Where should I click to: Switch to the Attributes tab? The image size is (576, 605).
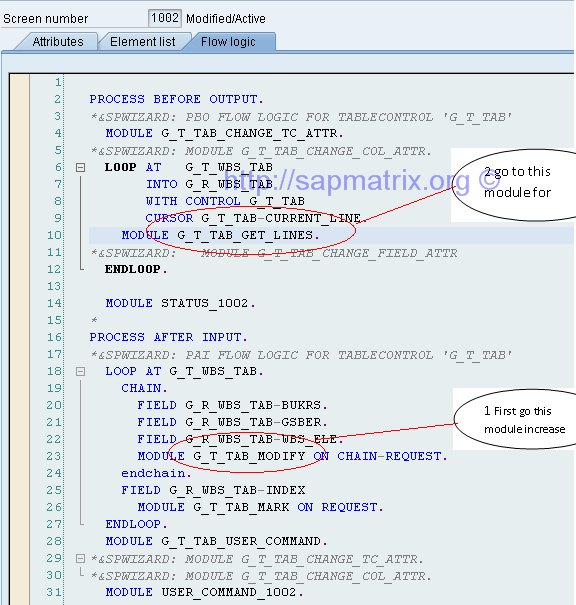(x=58, y=42)
